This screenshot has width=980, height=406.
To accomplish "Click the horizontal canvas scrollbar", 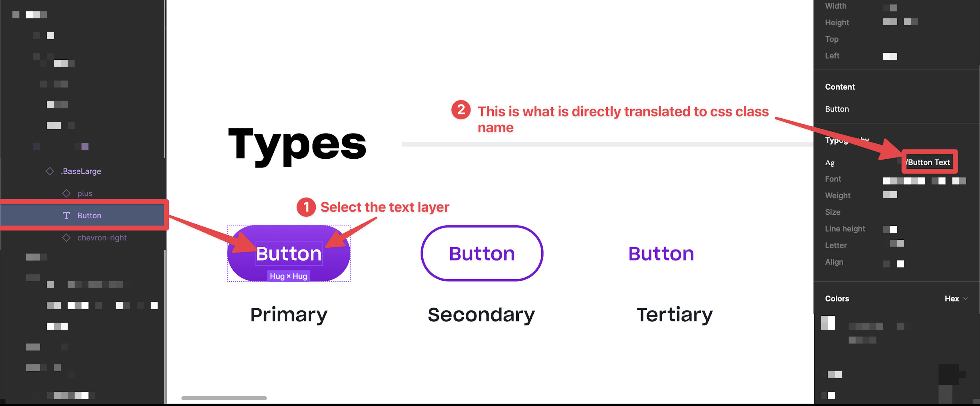I will pos(224,398).
